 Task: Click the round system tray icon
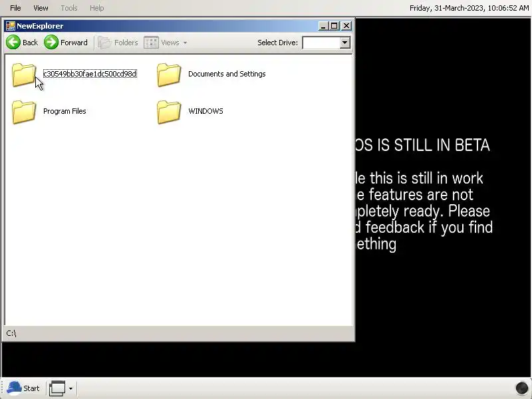tap(521, 388)
